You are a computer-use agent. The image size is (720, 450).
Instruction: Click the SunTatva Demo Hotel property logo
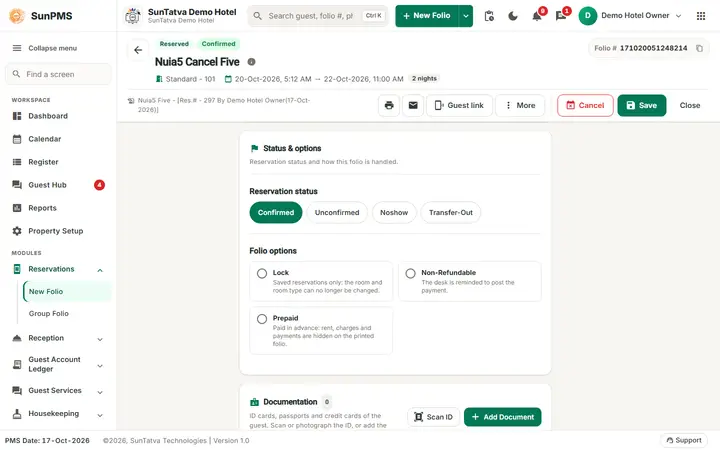point(133,16)
